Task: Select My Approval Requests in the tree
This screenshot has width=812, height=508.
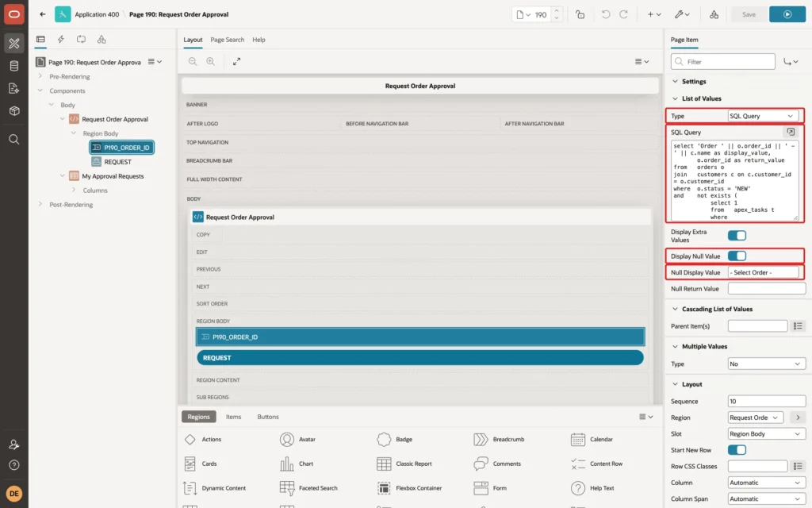Action: tap(113, 176)
